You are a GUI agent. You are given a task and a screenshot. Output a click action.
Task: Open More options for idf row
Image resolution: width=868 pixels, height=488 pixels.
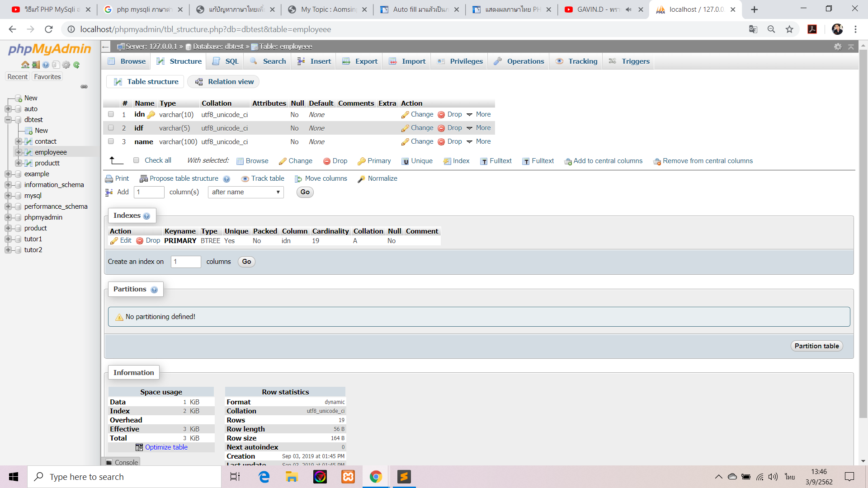point(479,128)
